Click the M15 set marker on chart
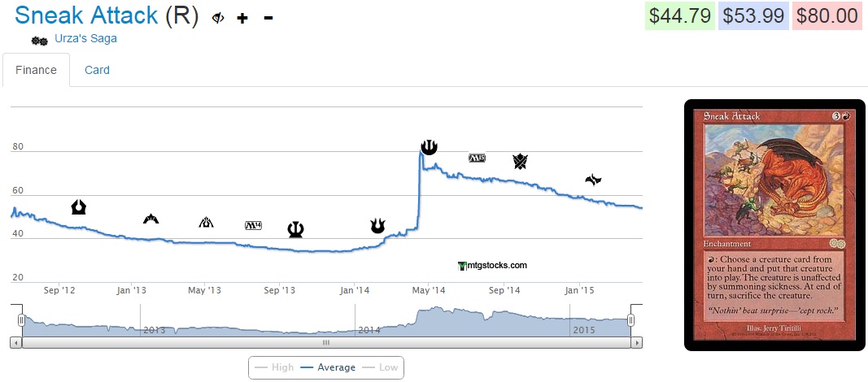 (478, 157)
